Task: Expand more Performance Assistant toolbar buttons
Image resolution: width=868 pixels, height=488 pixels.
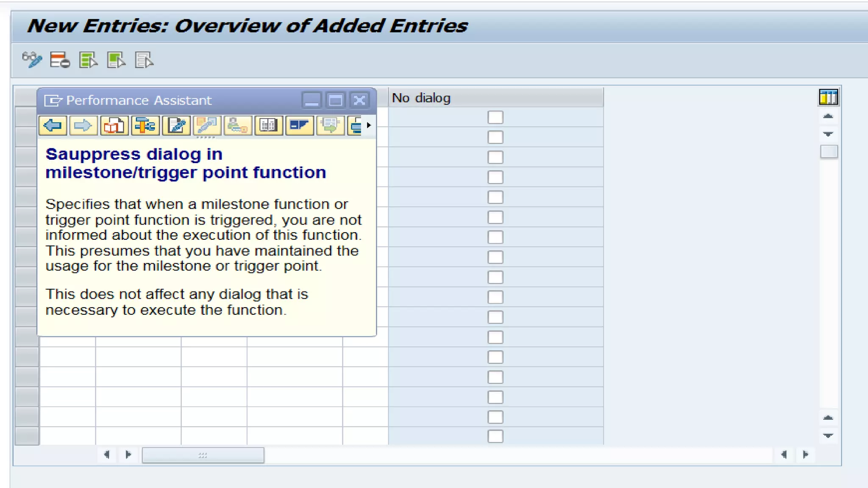Action: (x=369, y=125)
